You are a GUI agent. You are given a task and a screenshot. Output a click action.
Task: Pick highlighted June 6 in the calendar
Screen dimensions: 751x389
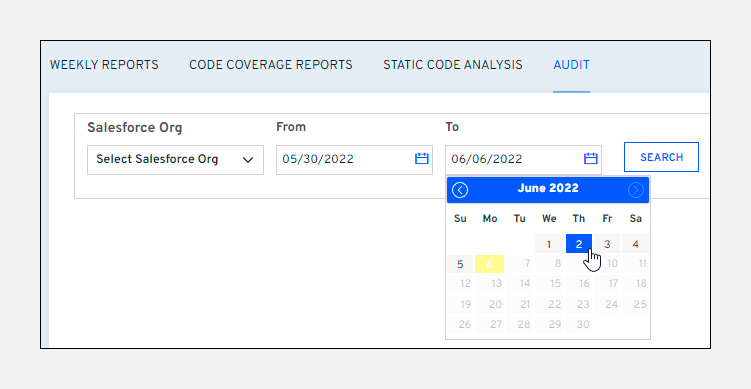click(489, 264)
